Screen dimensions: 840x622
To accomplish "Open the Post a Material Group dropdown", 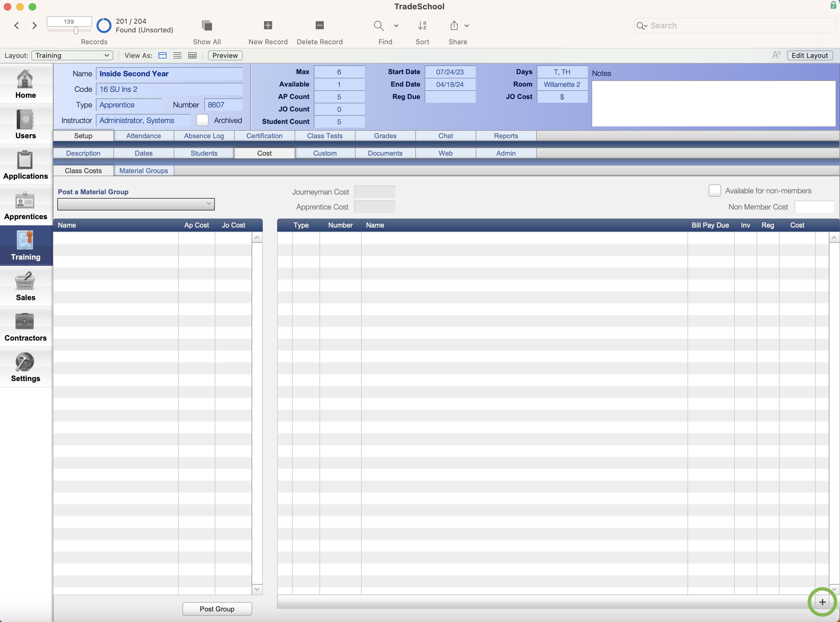I will [x=135, y=203].
